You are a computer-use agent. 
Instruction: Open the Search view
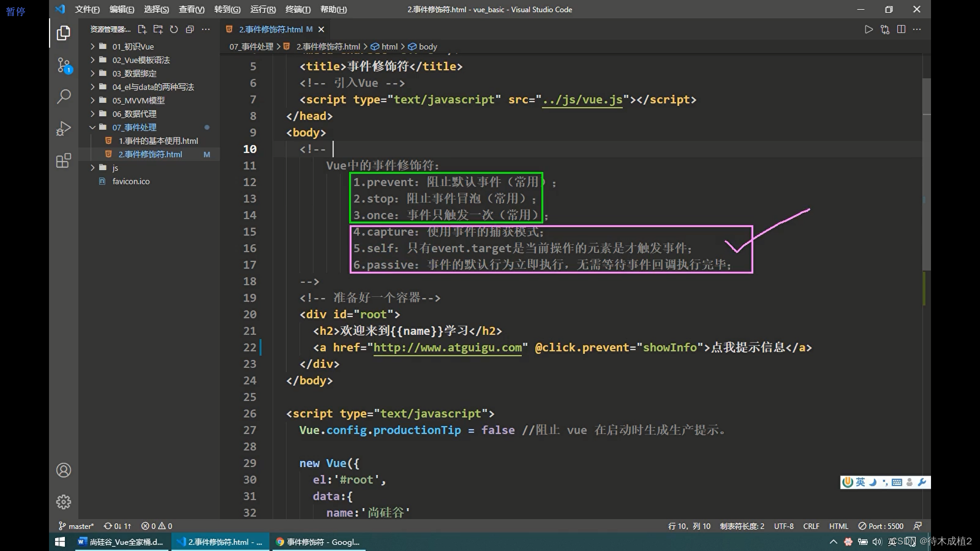tap(63, 96)
